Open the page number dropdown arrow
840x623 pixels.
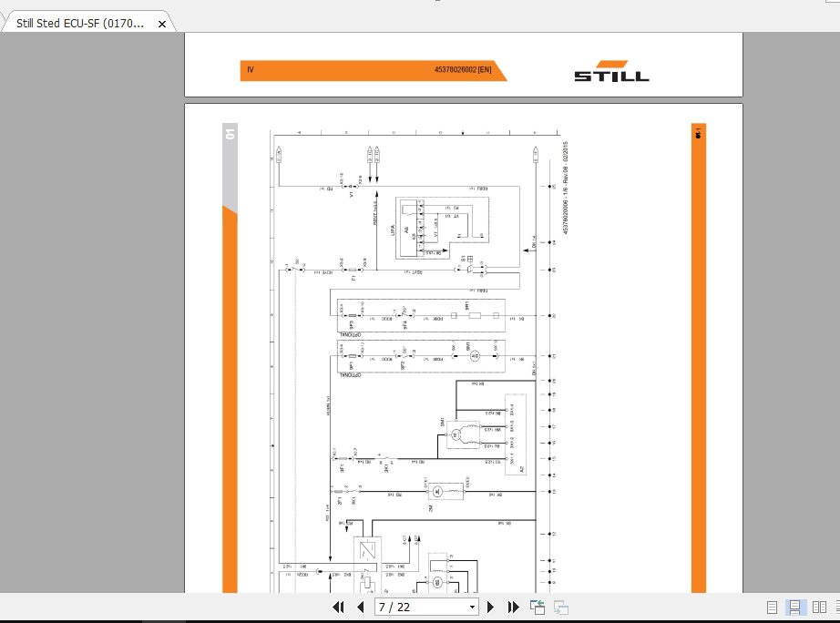click(x=472, y=607)
